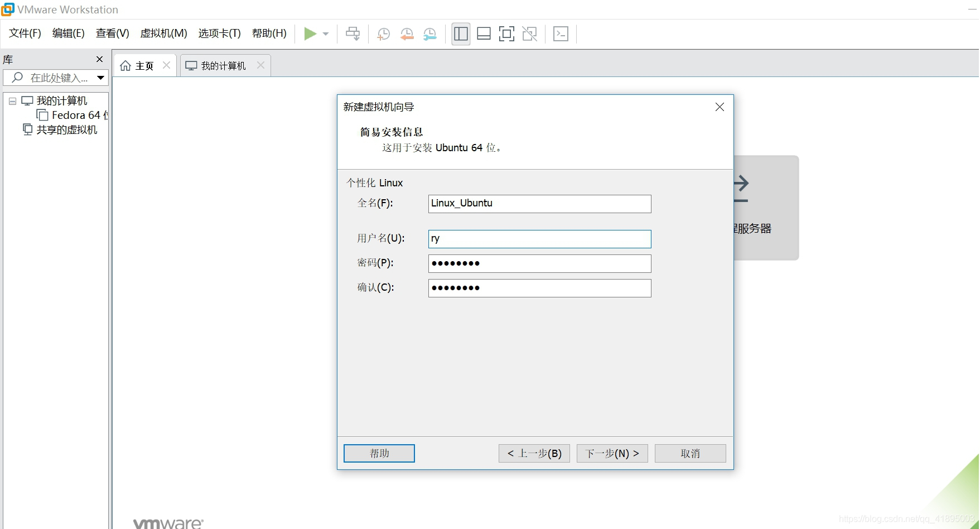Image resolution: width=980 pixels, height=529 pixels.
Task: Open the 选项卡(T) menu
Action: (x=219, y=33)
